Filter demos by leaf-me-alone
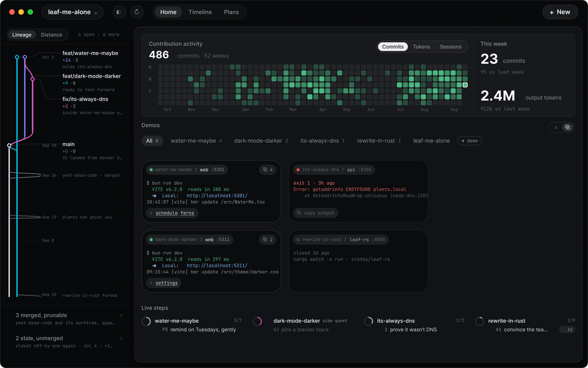Viewport: 588px width, 368px height. click(431, 141)
